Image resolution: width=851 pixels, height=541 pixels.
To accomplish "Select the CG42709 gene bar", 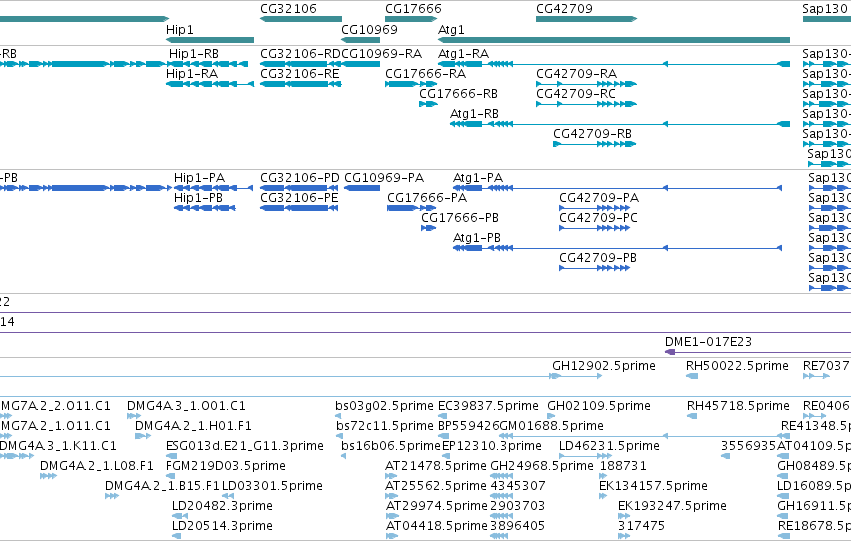I will tap(586, 19).
